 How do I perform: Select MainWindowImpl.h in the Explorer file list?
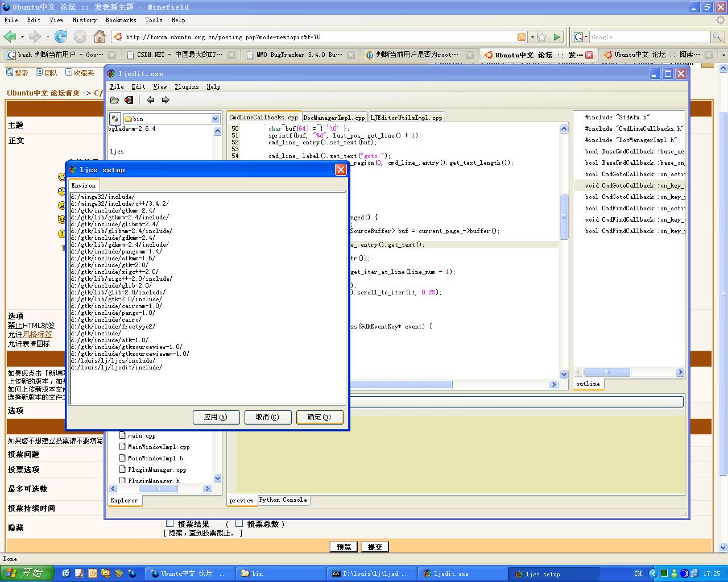coord(155,458)
